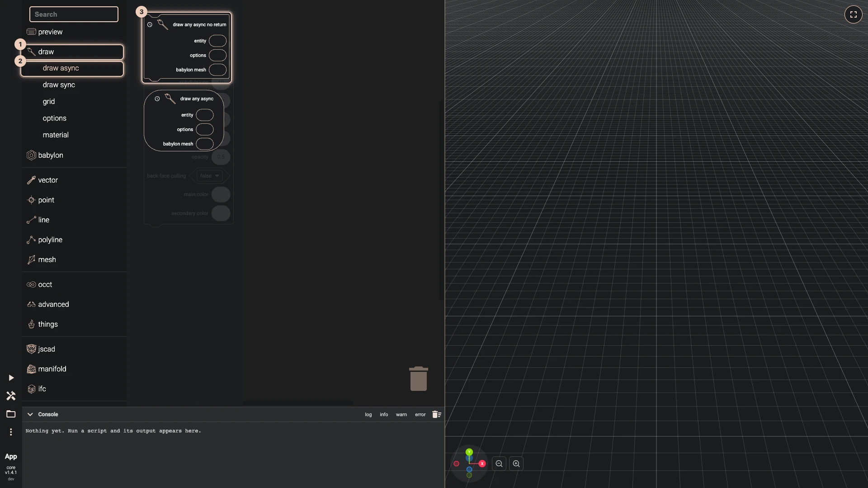Open the polyline category
Viewport: 868px width, 488px height.
click(x=74, y=240)
